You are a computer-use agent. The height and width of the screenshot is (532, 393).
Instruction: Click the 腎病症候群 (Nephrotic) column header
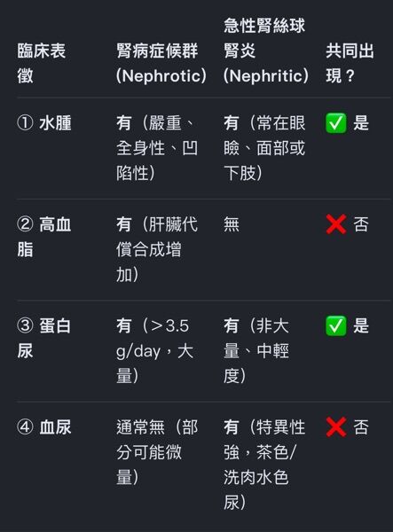click(161, 63)
